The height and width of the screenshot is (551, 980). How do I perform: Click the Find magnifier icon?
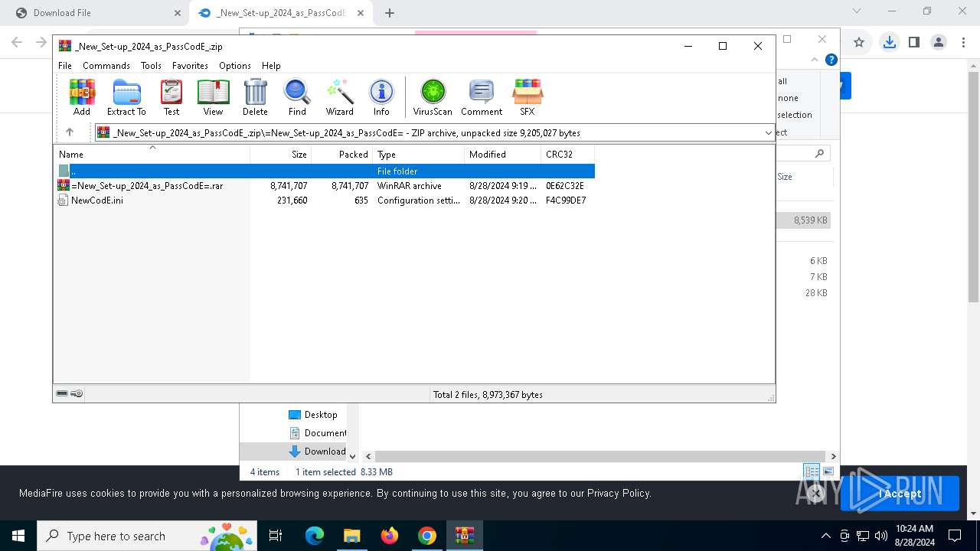coord(297,97)
